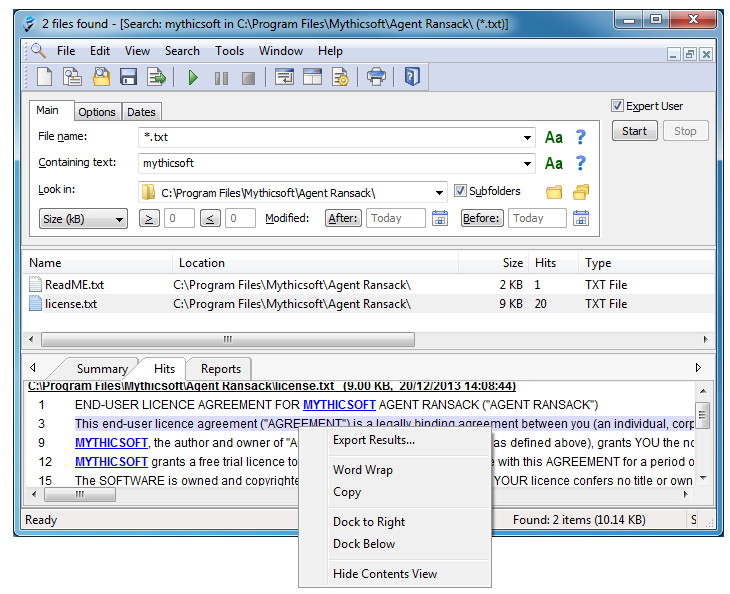The height and width of the screenshot is (594, 730).
Task: Toggle the Before: modified date button
Action: tap(482, 218)
